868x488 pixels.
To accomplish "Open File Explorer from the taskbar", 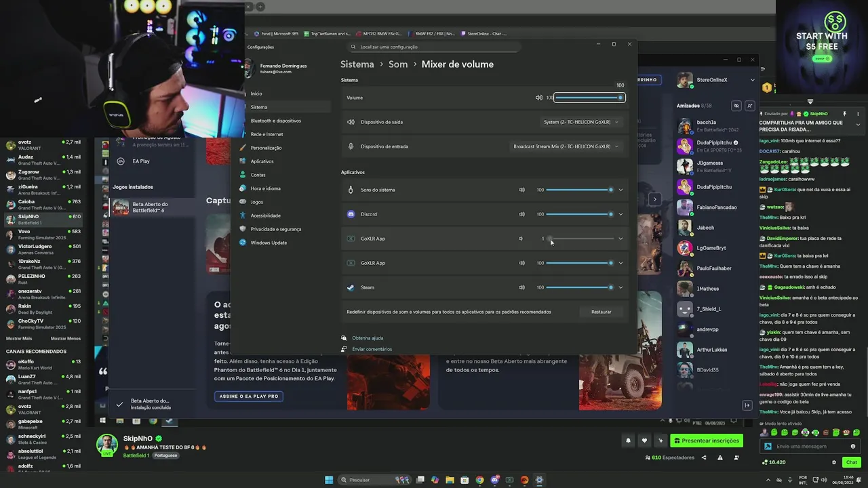I will pos(450,480).
